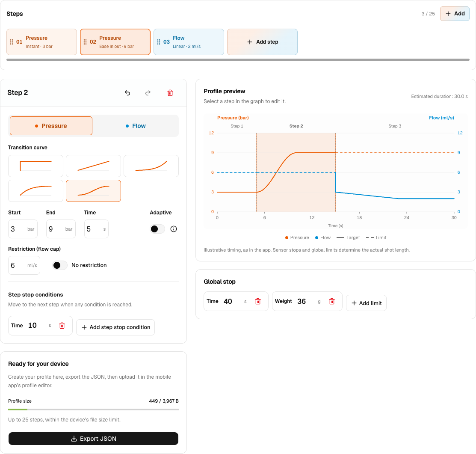476x454 pixels.
Task: Toggle the Adaptive switch
Action: point(157,229)
